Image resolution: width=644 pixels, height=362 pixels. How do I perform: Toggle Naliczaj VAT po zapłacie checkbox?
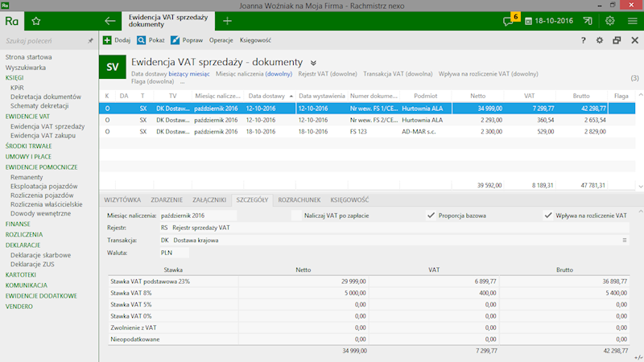click(x=296, y=216)
